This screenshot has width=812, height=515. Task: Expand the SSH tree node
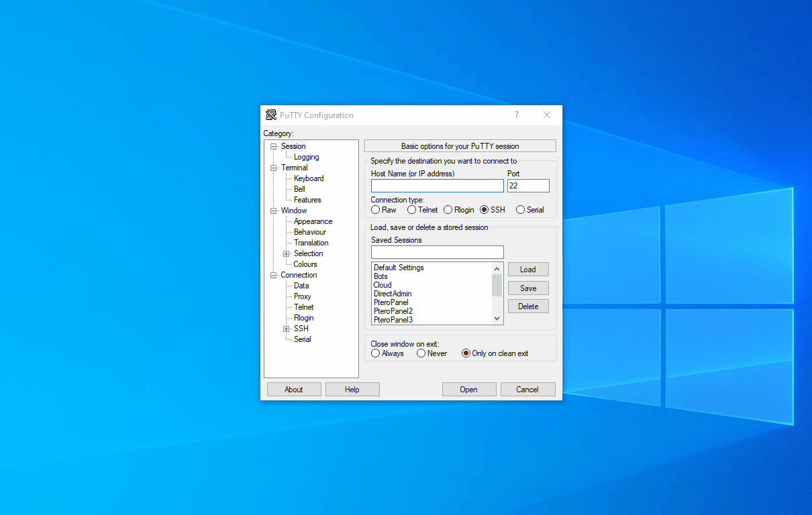coord(287,329)
